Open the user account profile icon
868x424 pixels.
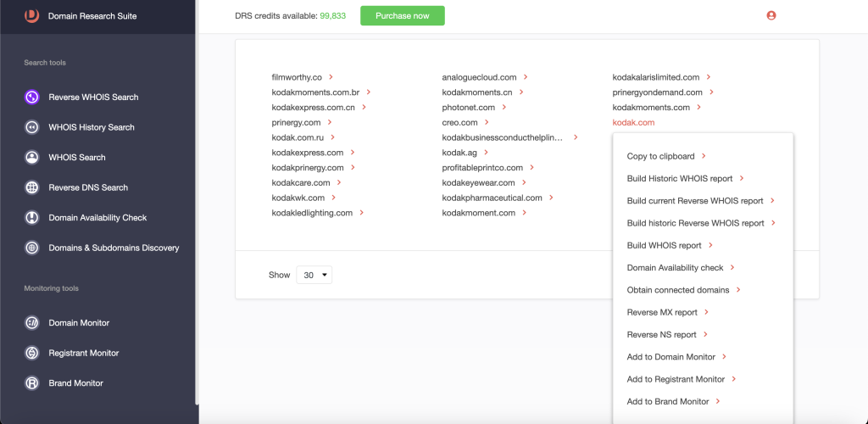(x=771, y=15)
